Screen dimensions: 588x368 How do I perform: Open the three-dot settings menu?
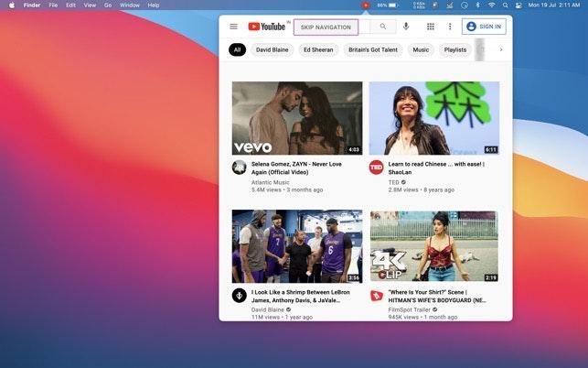point(450,27)
